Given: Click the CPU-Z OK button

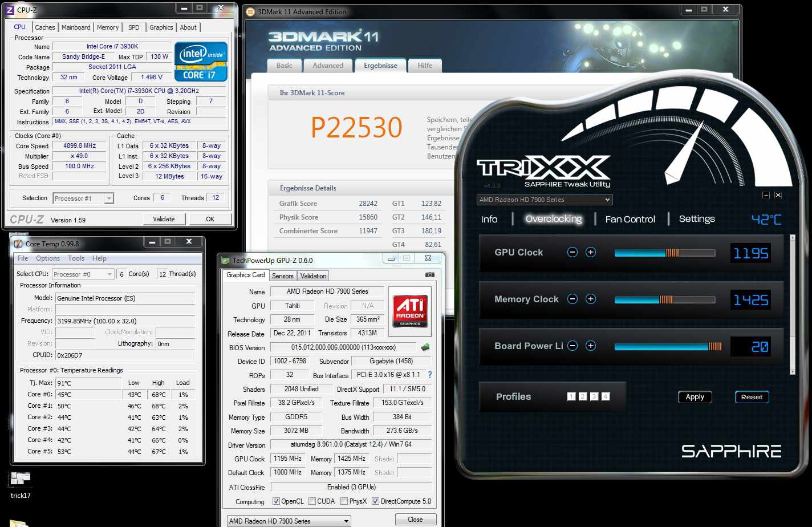Looking at the screenshot, I should tap(210, 219).
